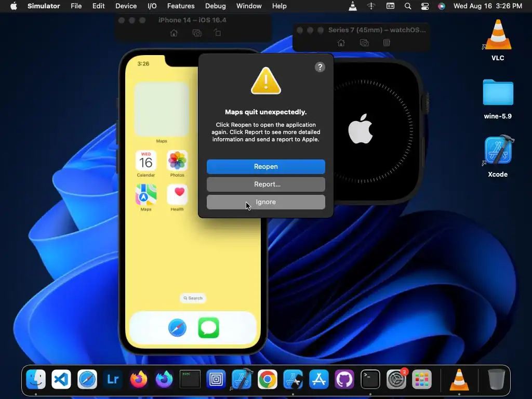Open Messages in the iPhone dock

click(x=208, y=328)
